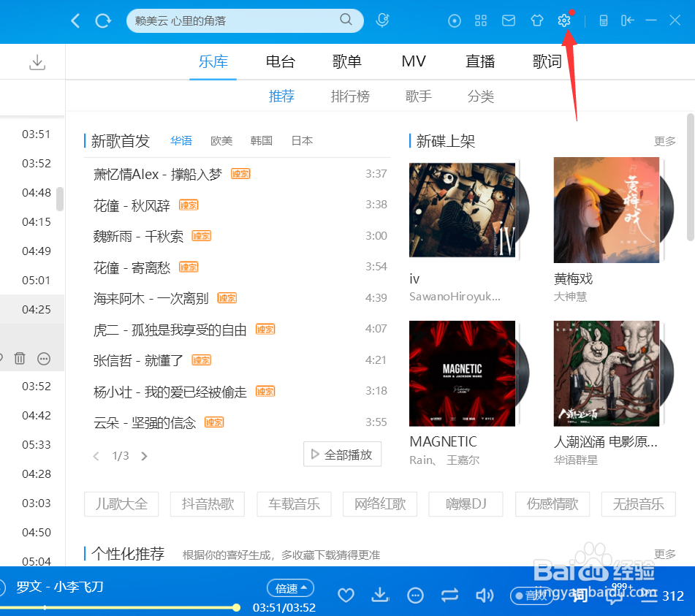The image size is (695, 616).
Task: Open more options icon in sidebar
Action: pyautogui.click(x=44, y=359)
